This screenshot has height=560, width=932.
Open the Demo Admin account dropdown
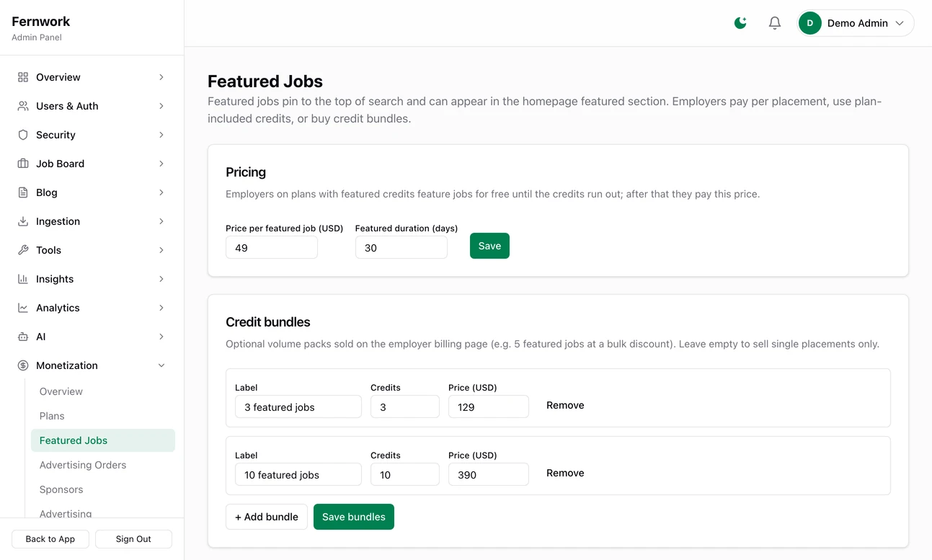pos(856,23)
